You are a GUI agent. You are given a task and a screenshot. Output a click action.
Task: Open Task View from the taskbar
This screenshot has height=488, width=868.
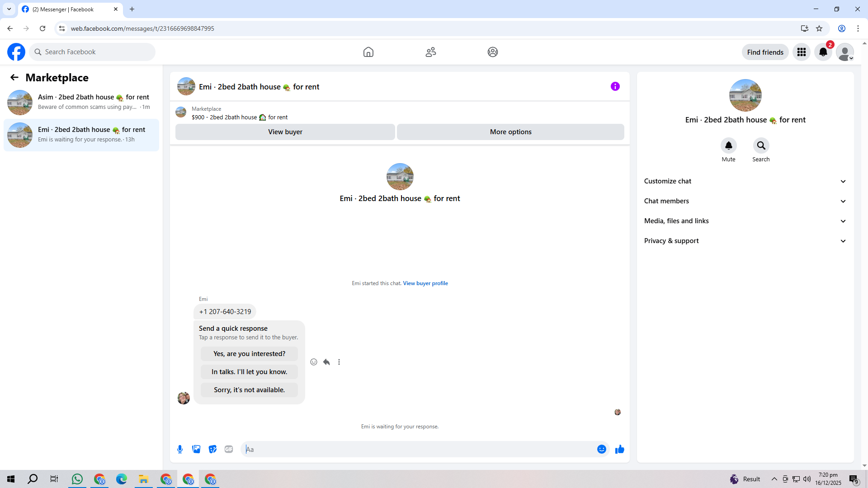point(54,479)
